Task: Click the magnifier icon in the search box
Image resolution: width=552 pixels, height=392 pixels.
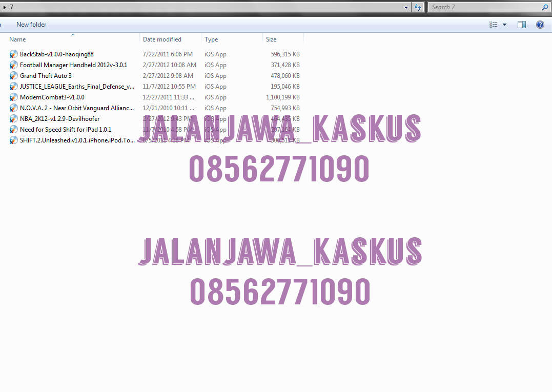Action: 545,7
